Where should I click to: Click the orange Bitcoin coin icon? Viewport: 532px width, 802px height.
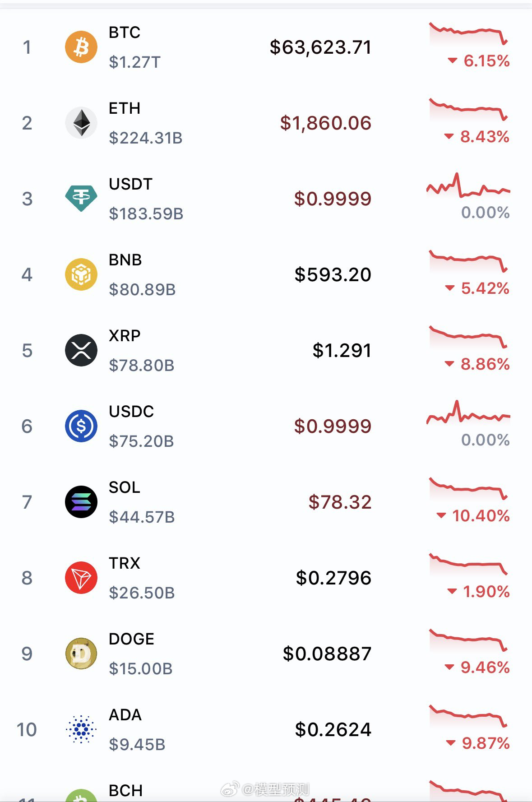(x=81, y=47)
